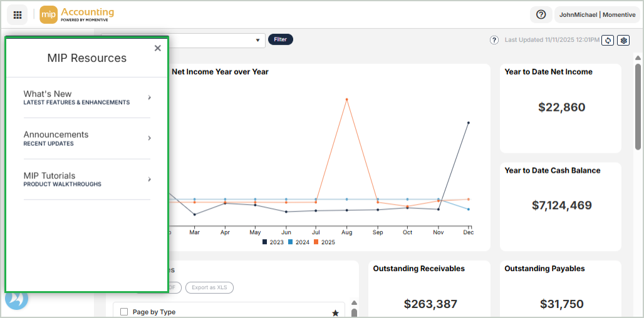Toggle the 2023 legend series
Viewport: 644px width, 318px height.
273,242
